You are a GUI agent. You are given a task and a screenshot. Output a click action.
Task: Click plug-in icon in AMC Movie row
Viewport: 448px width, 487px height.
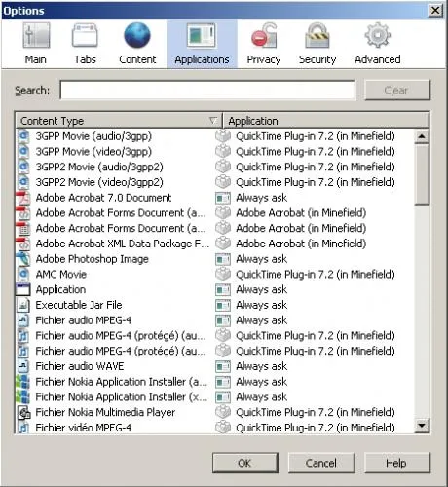pos(223,274)
